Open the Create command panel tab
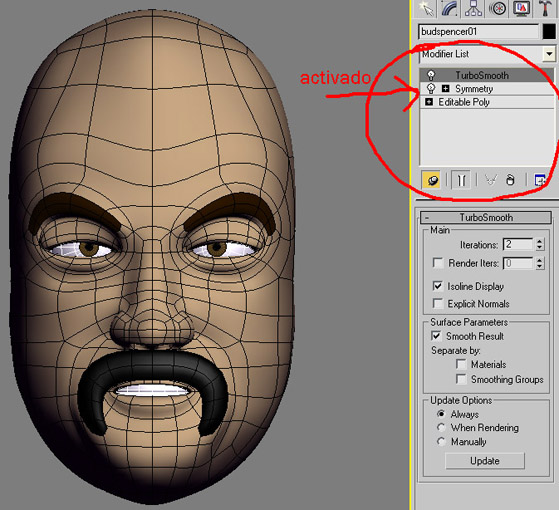The height and width of the screenshot is (510, 559). coord(427,9)
